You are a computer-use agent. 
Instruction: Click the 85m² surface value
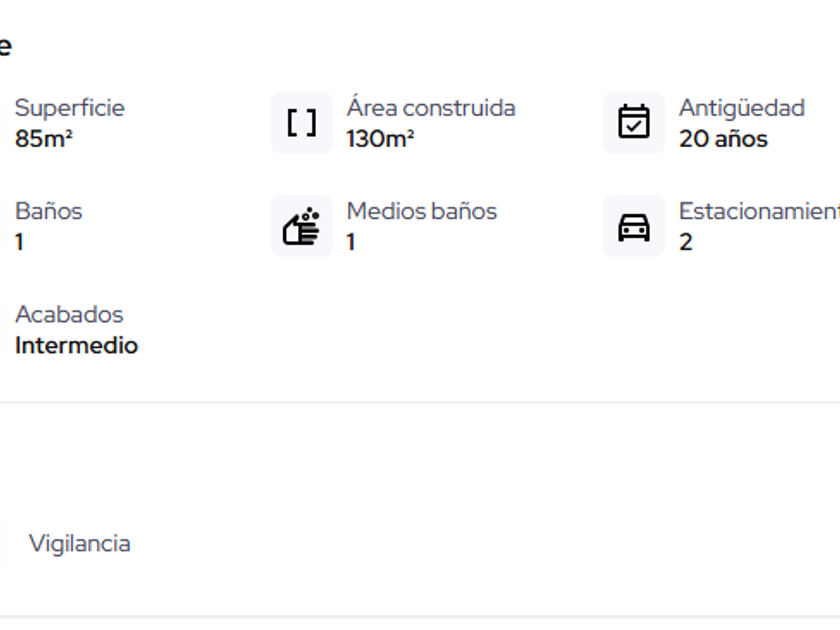click(44, 139)
